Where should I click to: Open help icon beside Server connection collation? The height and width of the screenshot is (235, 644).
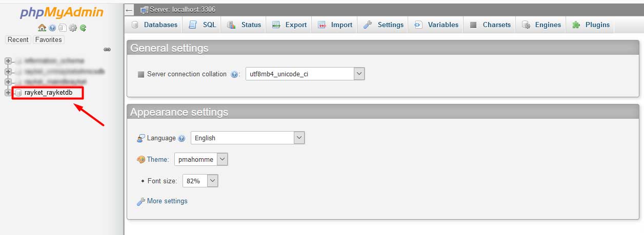234,74
